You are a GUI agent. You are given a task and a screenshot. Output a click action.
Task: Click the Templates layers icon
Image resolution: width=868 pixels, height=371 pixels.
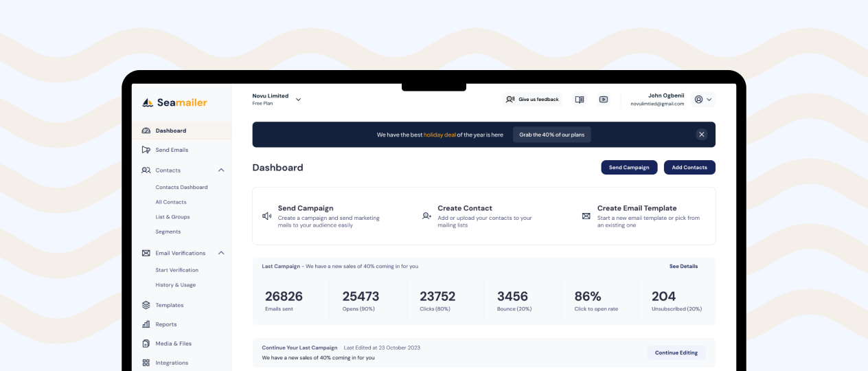pos(146,305)
